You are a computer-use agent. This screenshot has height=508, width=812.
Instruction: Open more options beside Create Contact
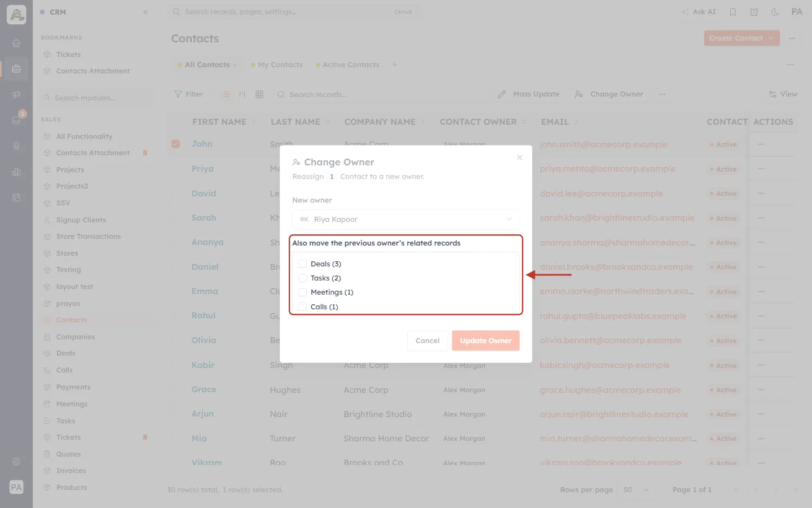[792, 38]
